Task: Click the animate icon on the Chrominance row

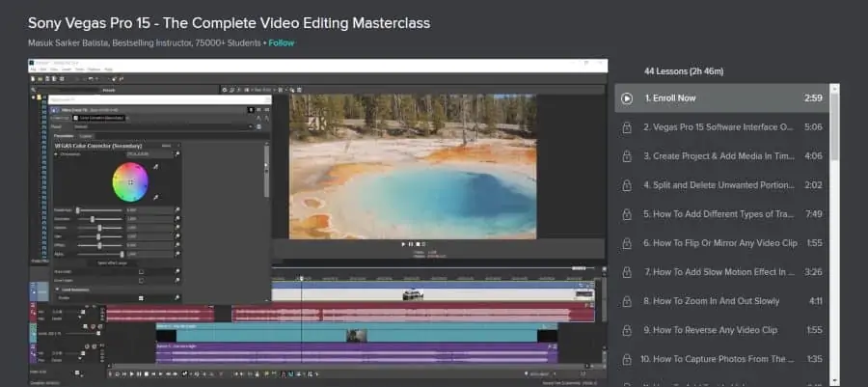Action: pyautogui.click(x=177, y=153)
